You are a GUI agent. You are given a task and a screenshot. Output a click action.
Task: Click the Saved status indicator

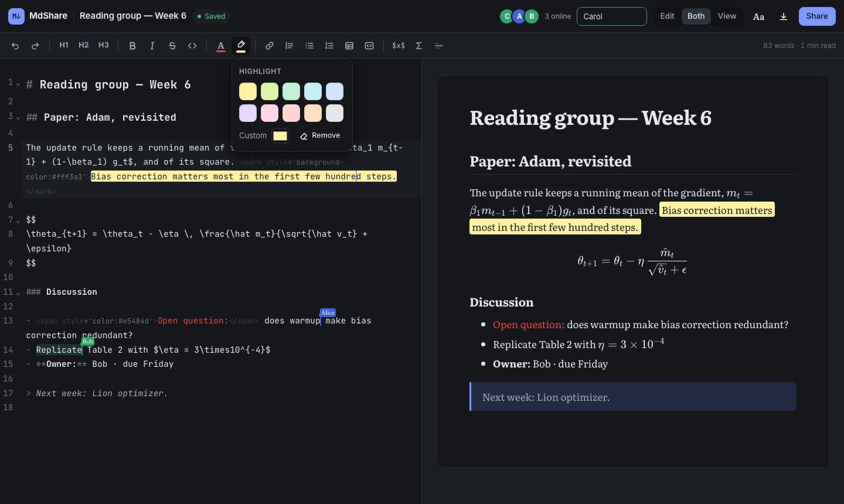point(211,16)
